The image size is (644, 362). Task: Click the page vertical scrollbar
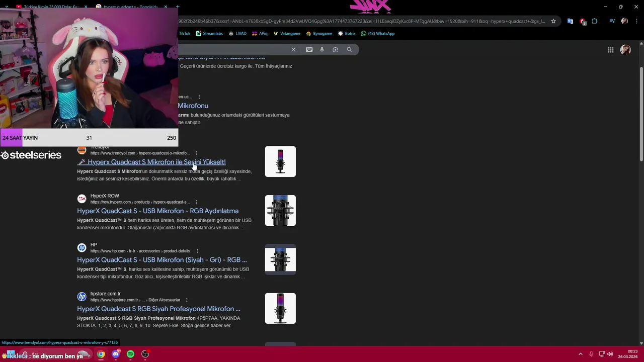(641, 114)
